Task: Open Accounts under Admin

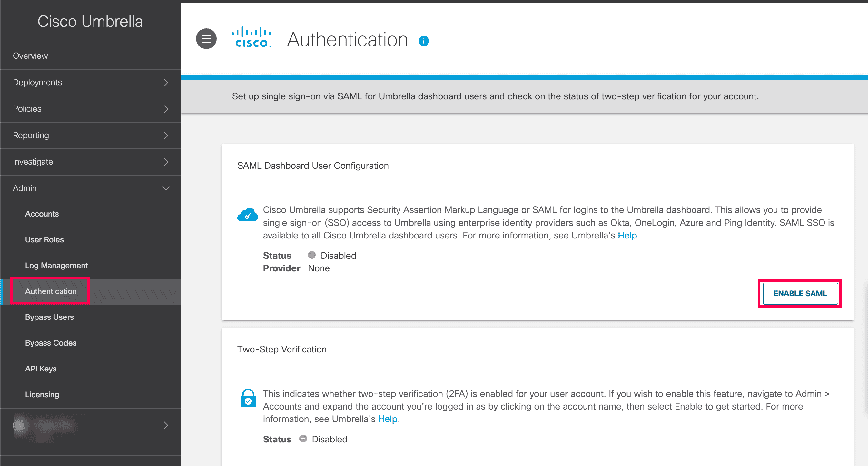Action: tap(42, 214)
